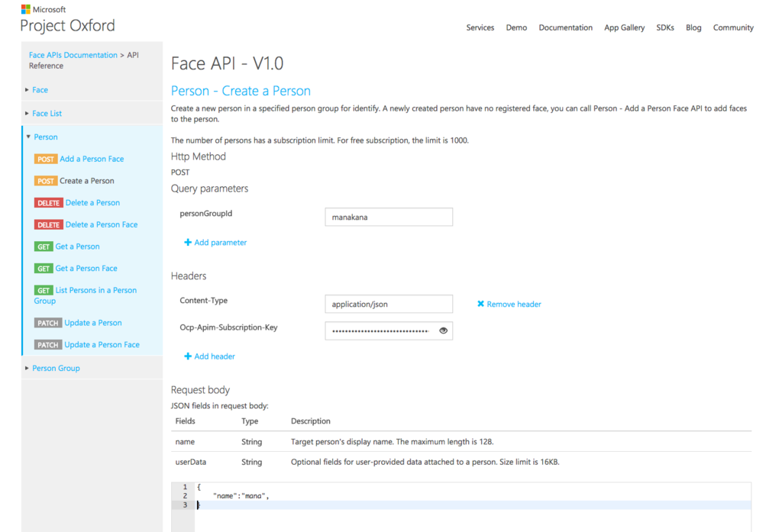The width and height of the screenshot is (782, 532).
Task: Open the Community page
Action: coord(733,27)
